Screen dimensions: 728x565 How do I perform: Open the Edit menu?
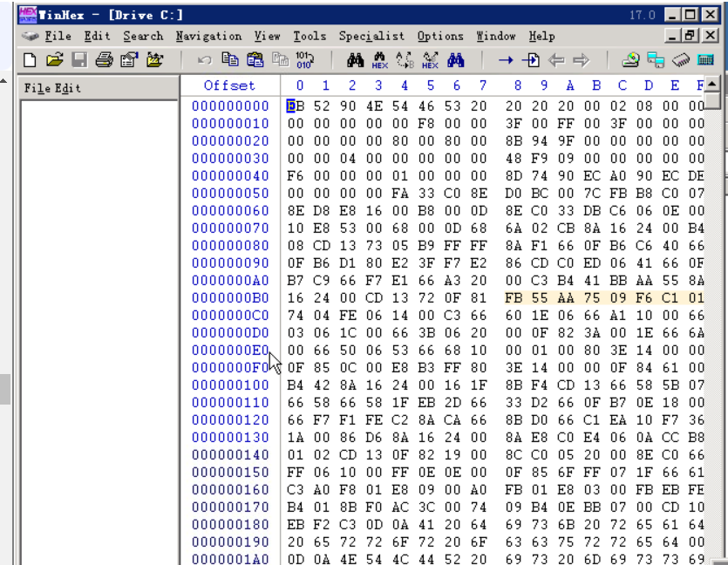(97, 37)
